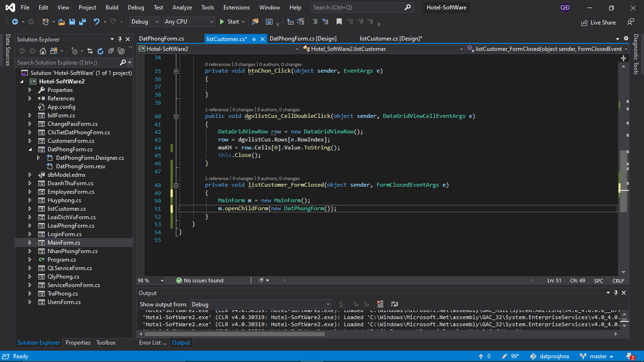Viewport: 644px width, 362px height.
Task: Open the 'Show output from' dropdown
Action: click(261, 304)
